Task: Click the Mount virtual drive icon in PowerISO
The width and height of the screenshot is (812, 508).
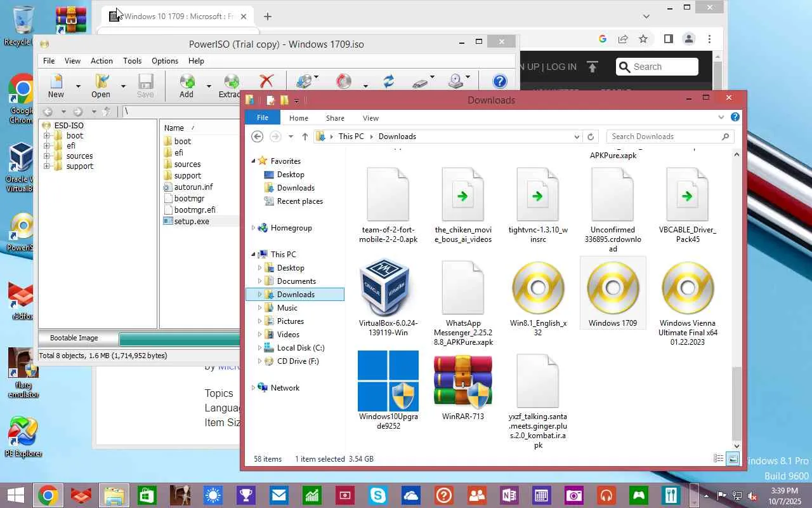Action: click(455, 81)
